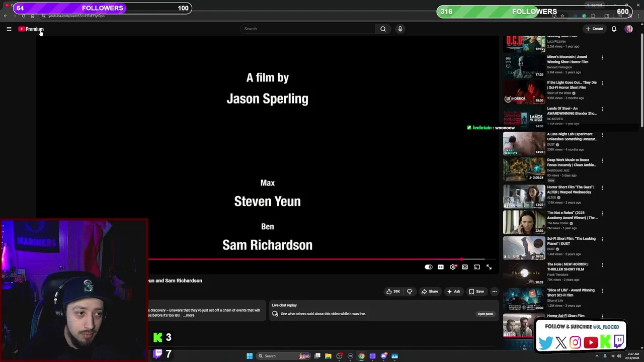Share the video
This screenshot has height=362, width=644.
pos(430,292)
